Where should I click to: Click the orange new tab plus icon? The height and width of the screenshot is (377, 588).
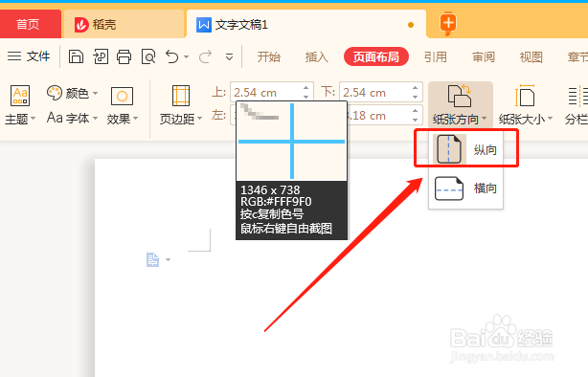pyautogui.click(x=448, y=23)
